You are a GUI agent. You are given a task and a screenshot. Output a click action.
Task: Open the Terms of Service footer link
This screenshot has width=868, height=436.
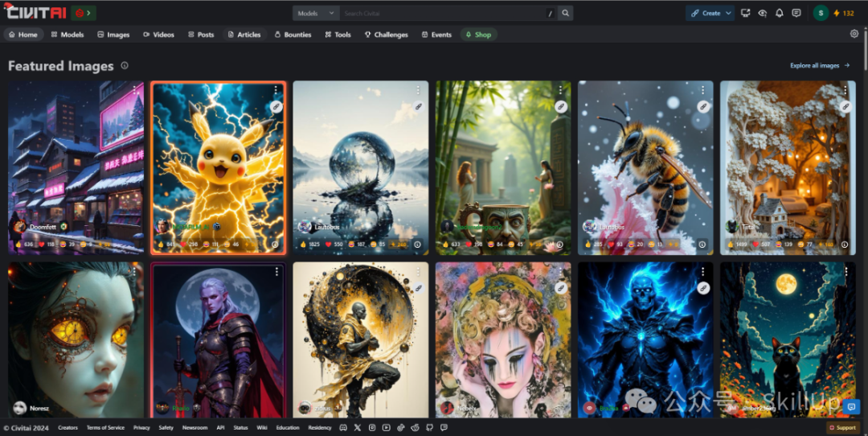pyautogui.click(x=105, y=428)
